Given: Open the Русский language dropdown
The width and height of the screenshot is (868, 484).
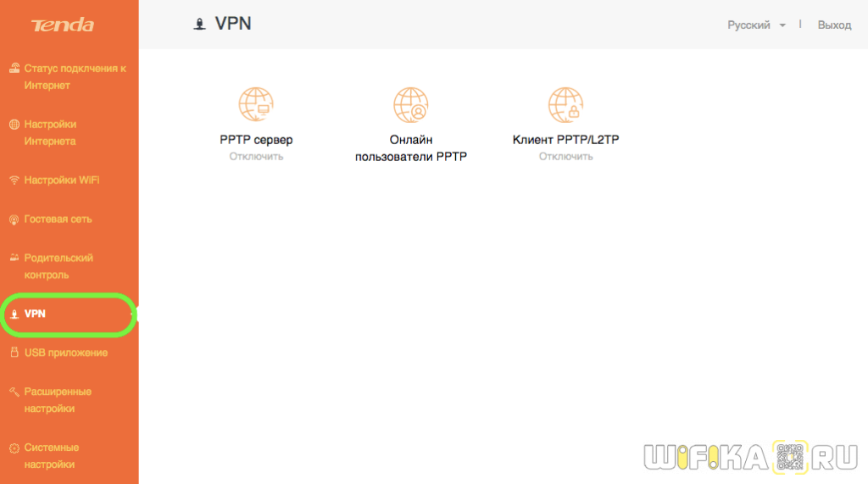Looking at the screenshot, I should pos(749,25).
